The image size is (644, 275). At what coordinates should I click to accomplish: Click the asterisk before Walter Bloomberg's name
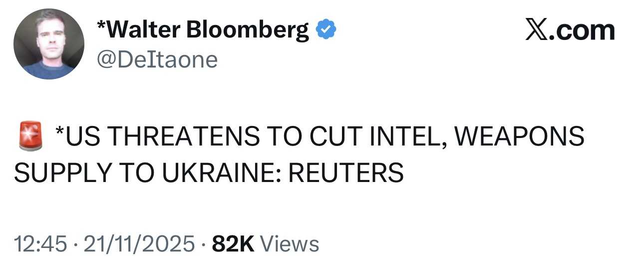pos(101,26)
